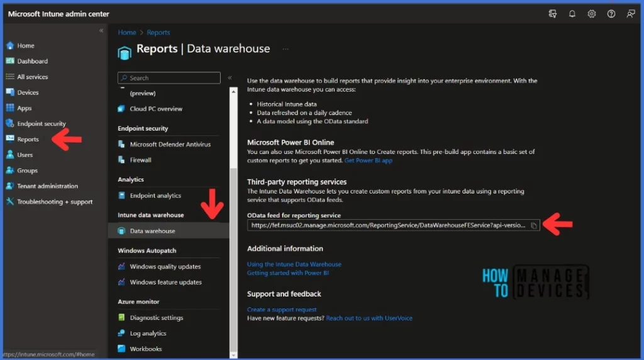Open the Endpoint security shield icon
Screen dimensions: 644x360
pos(10,123)
